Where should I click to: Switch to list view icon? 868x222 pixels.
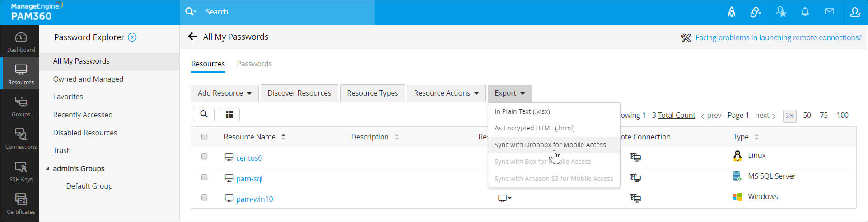coord(229,115)
